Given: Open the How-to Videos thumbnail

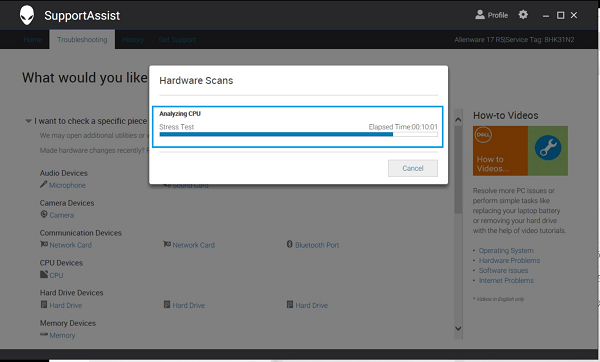Looking at the screenshot, I should [x=520, y=151].
